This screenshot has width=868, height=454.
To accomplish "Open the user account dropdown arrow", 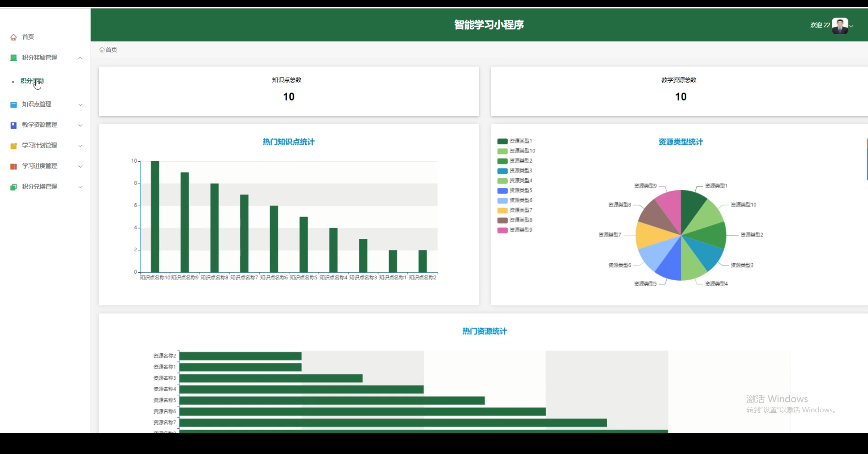I will tap(851, 26).
